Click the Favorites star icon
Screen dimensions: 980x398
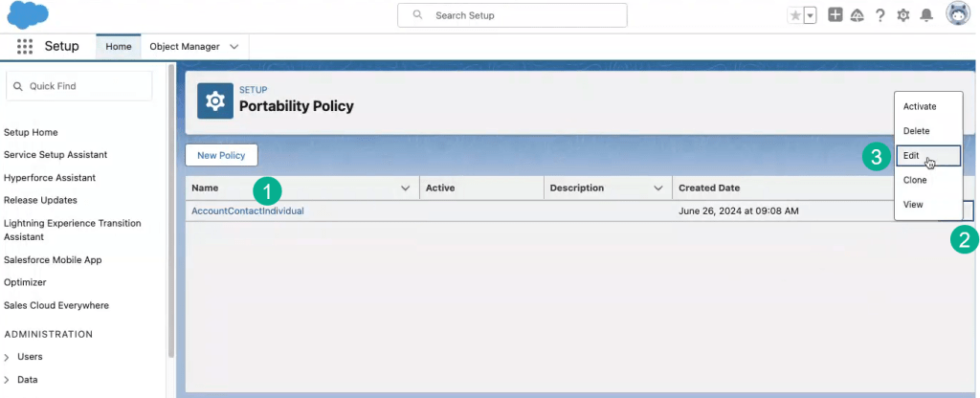(795, 15)
